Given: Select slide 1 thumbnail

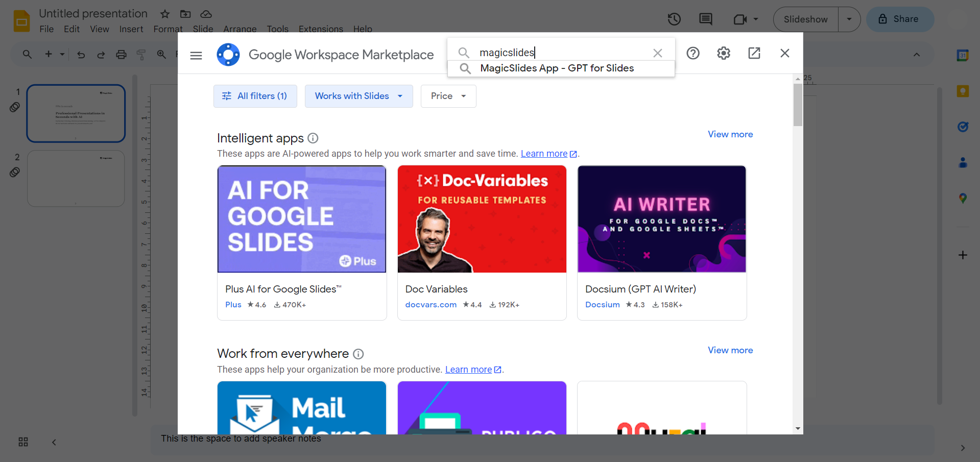Looking at the screenshot, I should 76,113.
